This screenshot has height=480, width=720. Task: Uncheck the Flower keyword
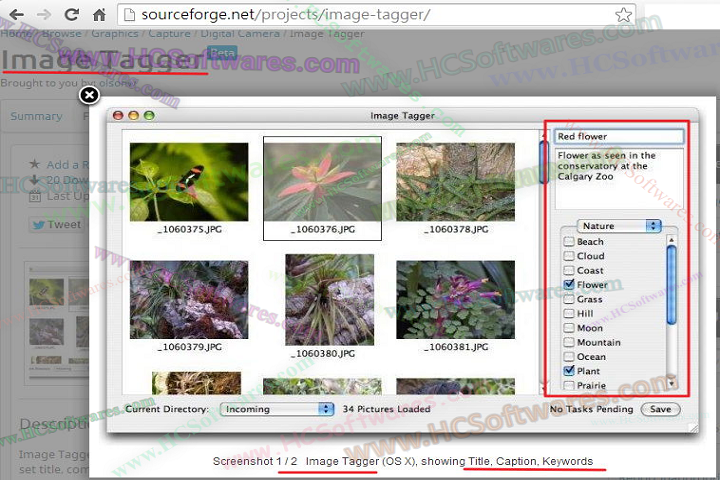[x=569, y=284]
